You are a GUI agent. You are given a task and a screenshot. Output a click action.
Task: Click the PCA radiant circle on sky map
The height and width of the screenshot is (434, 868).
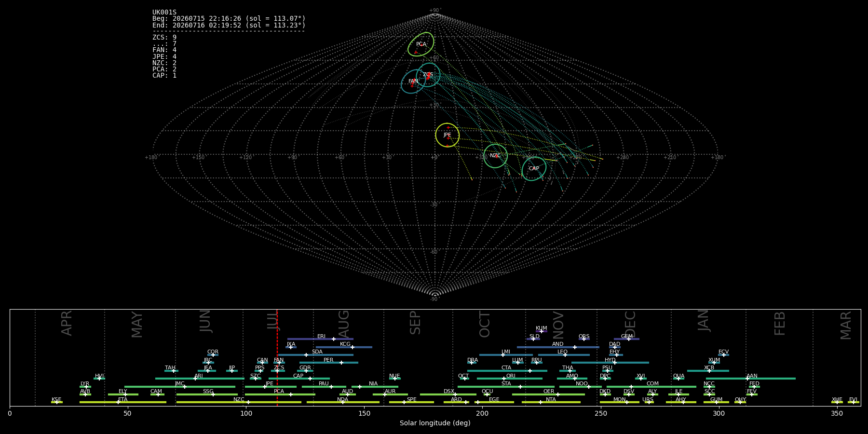421,44
